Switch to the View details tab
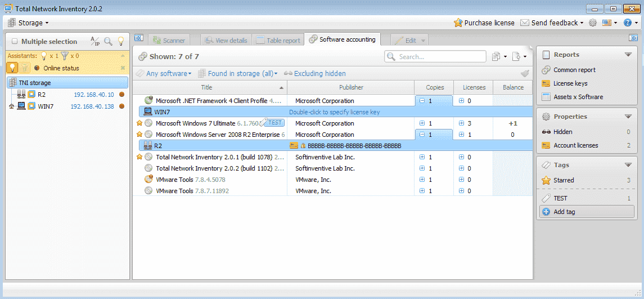This screenshot has width=644, height=299. 226,41
